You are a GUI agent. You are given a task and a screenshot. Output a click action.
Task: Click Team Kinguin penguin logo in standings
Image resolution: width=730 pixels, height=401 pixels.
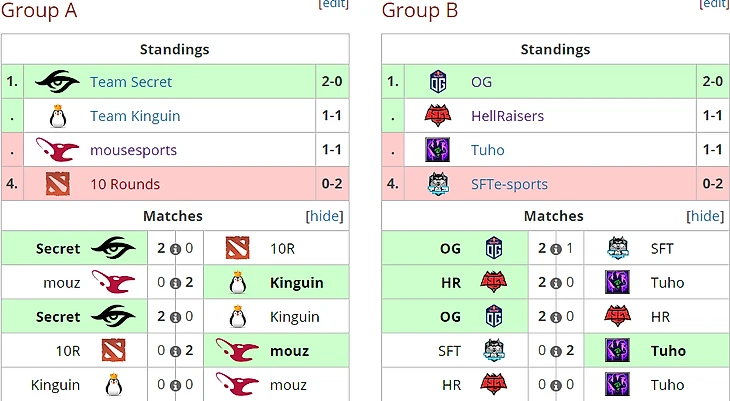pos(57,116)
